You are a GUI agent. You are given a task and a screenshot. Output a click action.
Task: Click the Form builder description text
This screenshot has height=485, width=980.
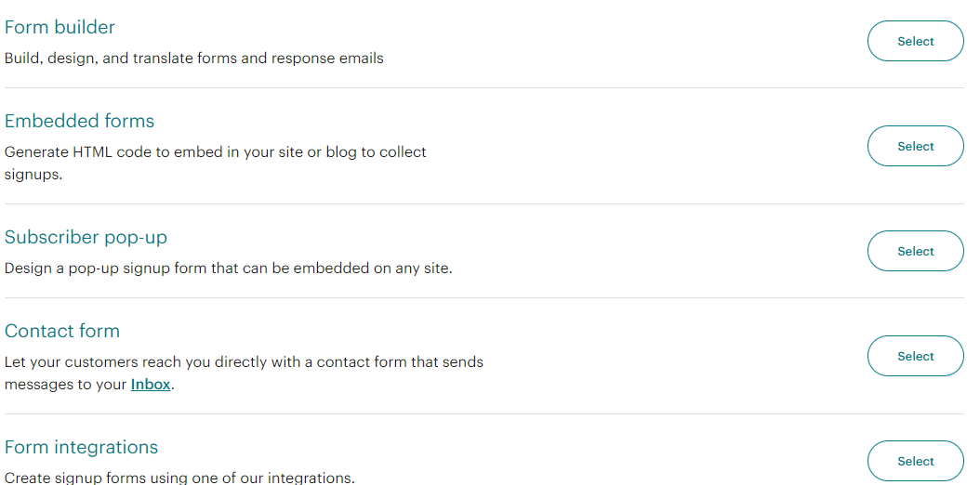[193, 59]
